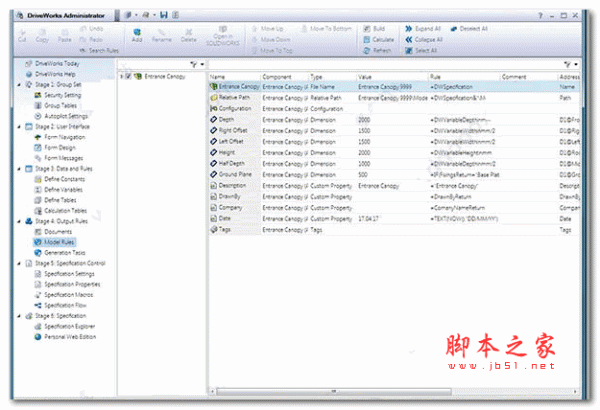The width and height of the screenshot is (600, 410).
Task: Open Autopilot Settings
Action: [61, 116]
